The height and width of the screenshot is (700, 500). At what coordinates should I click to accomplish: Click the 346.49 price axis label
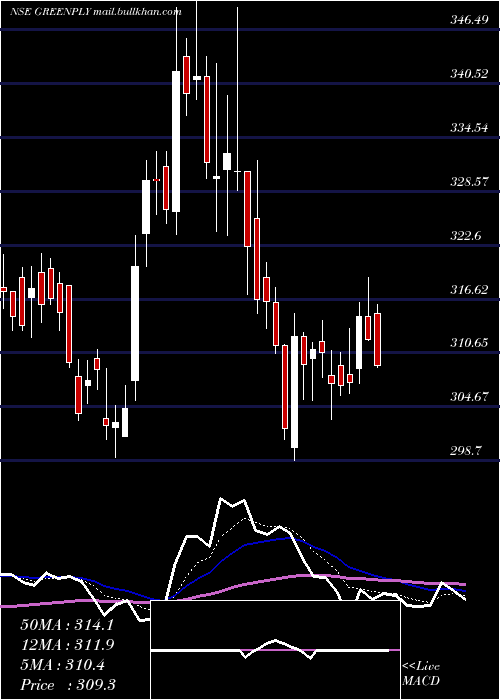469,20
